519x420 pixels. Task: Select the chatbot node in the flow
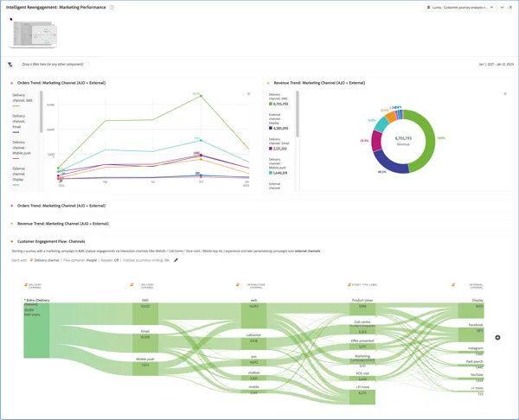pos(253,378)
